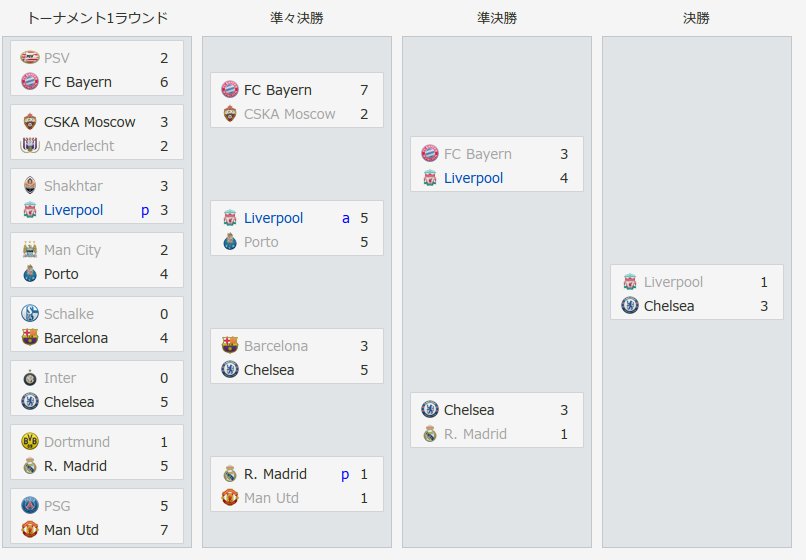Click the Dortmund BVB crest icon
Viewport: 806px width, 560px height.
point(30,441)
